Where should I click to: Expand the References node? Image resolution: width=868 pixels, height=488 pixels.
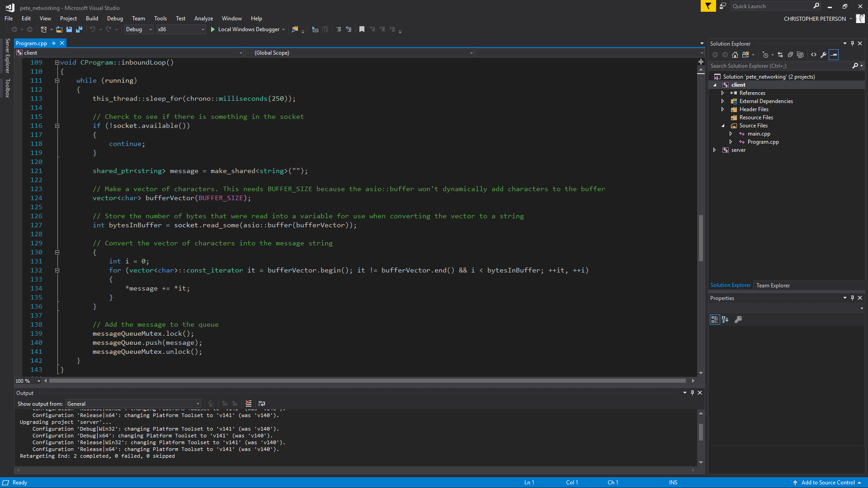(722, 93)
